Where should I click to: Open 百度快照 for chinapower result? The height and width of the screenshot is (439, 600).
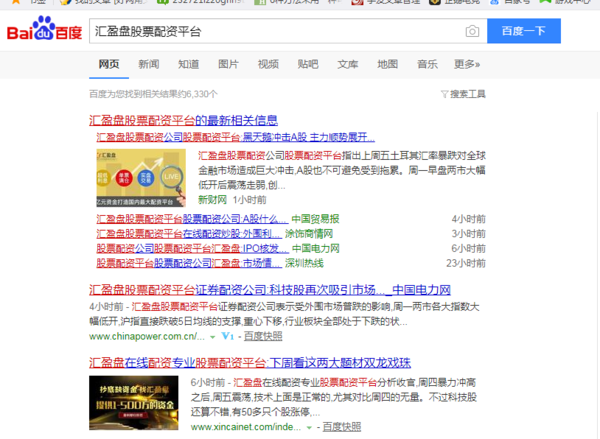click(263, 336)
